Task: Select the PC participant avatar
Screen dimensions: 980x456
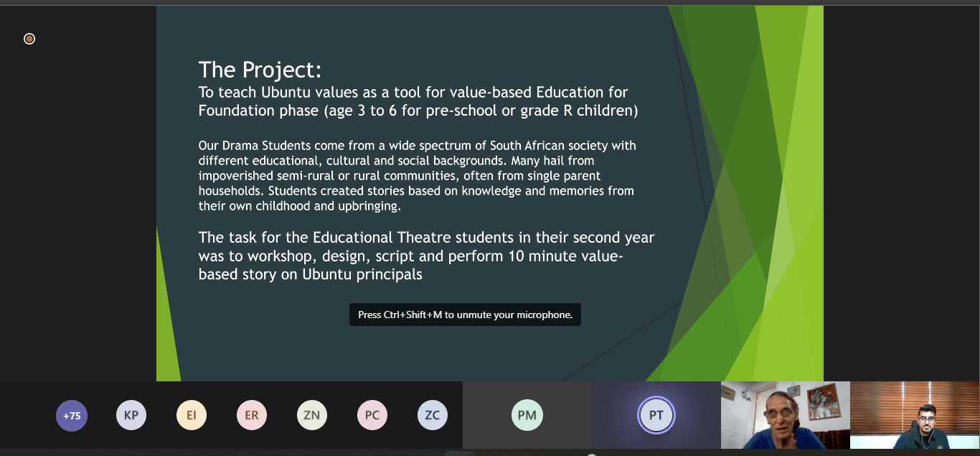Action: (372, 415)
